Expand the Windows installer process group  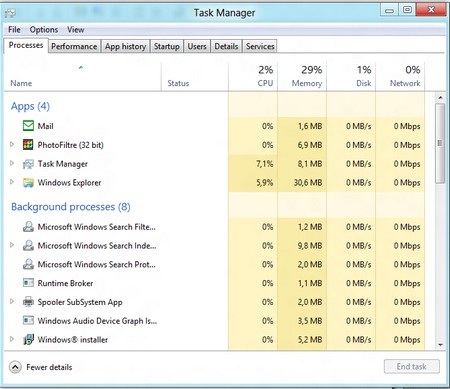(x=12, y=339)
